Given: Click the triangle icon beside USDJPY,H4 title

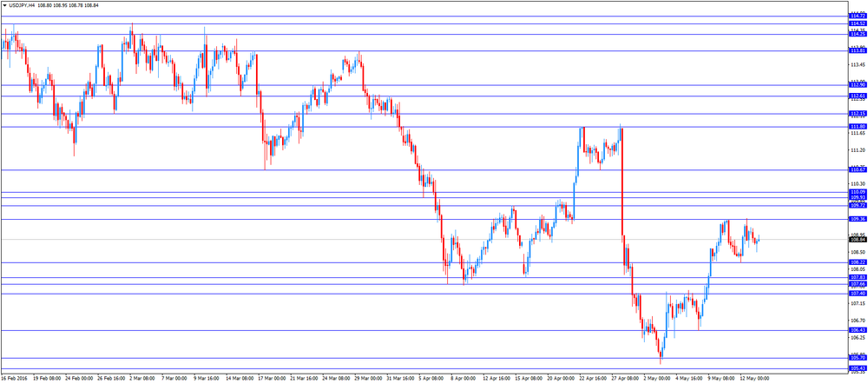Looking at the screenshot, I should [4, 5].
